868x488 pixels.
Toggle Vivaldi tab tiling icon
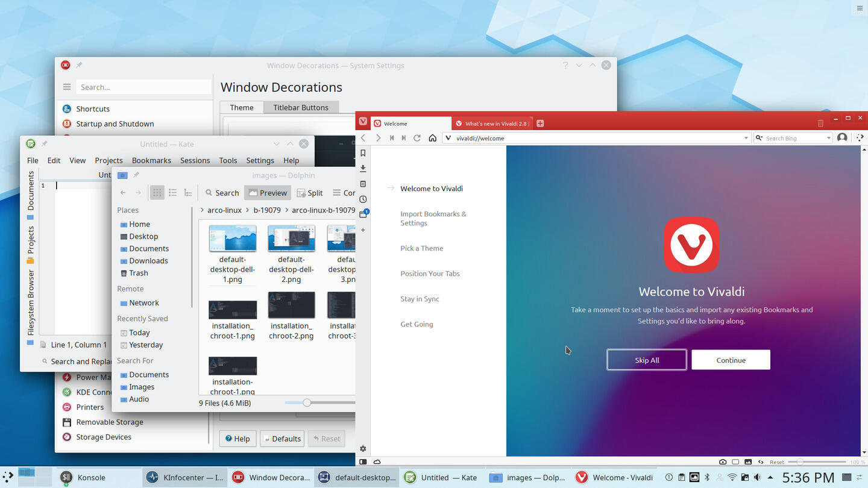735,462
